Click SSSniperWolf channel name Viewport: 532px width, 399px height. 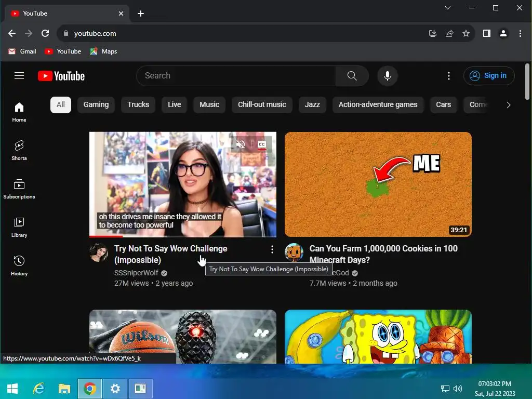pyautogui.click(x=136, y=273)
